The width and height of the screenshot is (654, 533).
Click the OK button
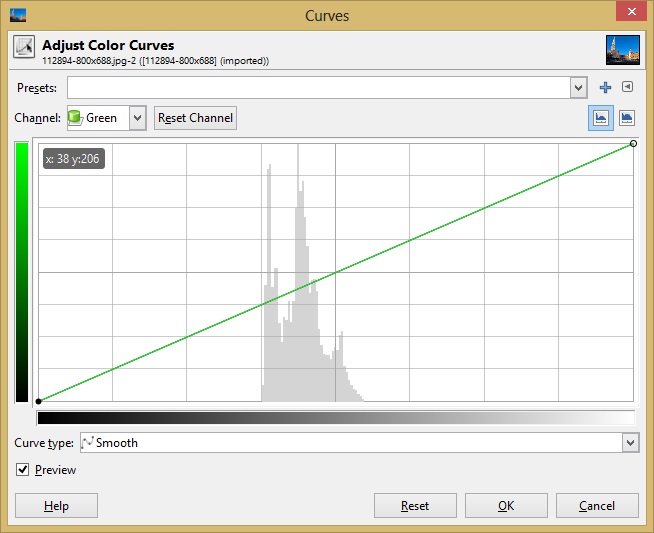tap(506, 506)
